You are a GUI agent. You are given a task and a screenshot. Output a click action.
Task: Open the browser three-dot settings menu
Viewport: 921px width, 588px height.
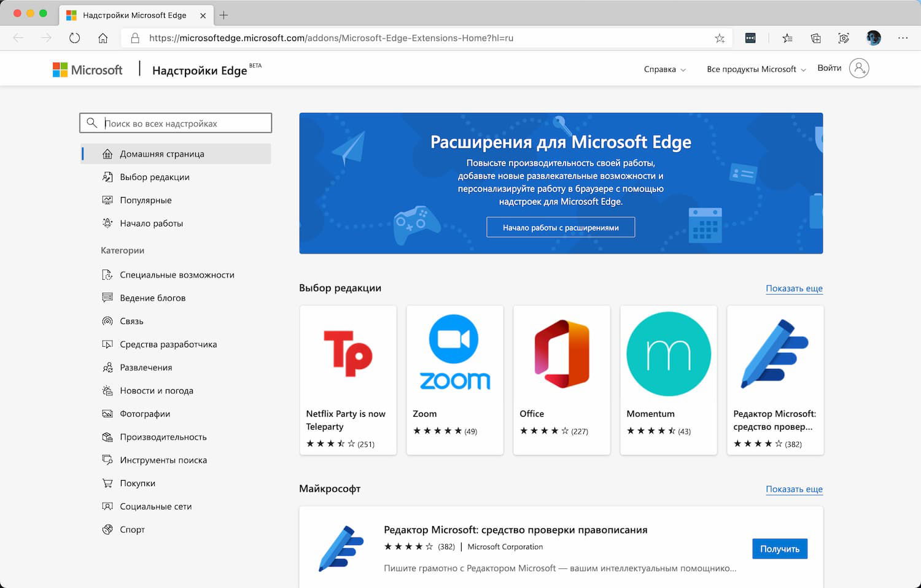point(903,37)
